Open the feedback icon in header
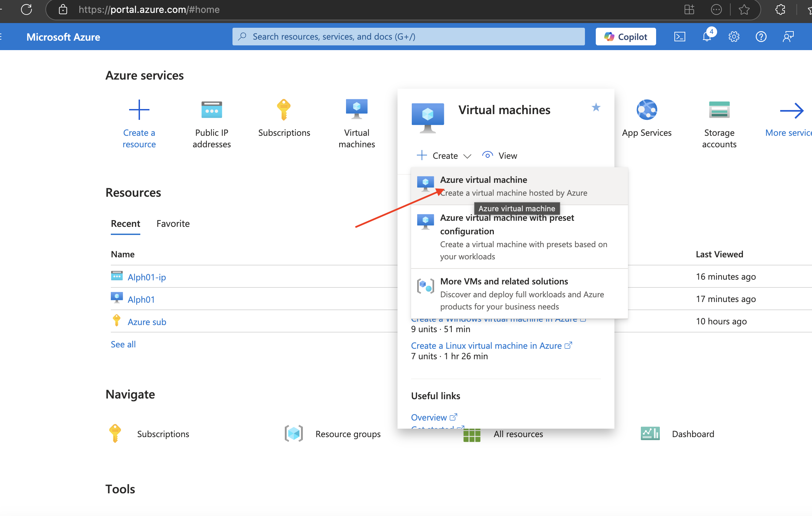Image resolution: width=812 pixels, height=516 pixels. [x=788, y=37]
